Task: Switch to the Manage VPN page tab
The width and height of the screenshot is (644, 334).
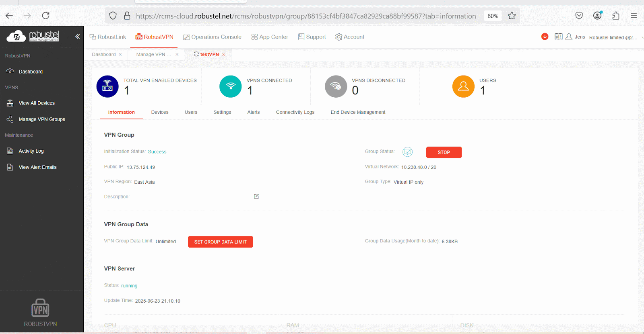Action: point(153,55)
